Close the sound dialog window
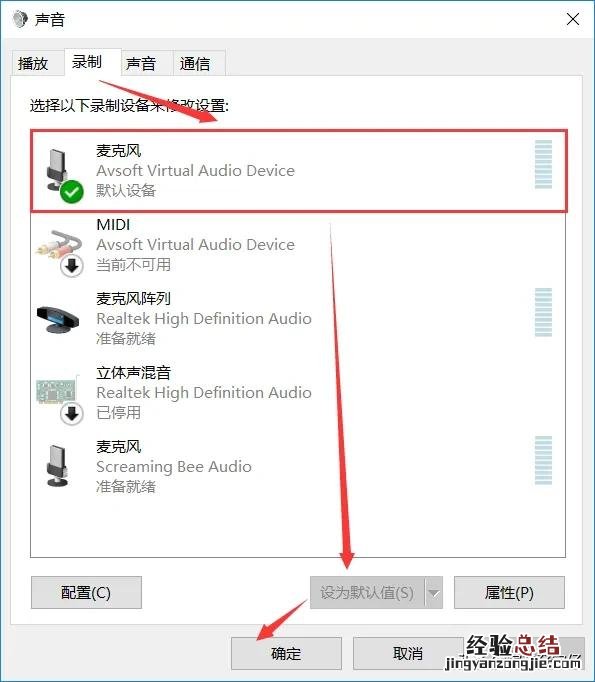The height and width of the screenshot is (682, 595). (573, 19)
